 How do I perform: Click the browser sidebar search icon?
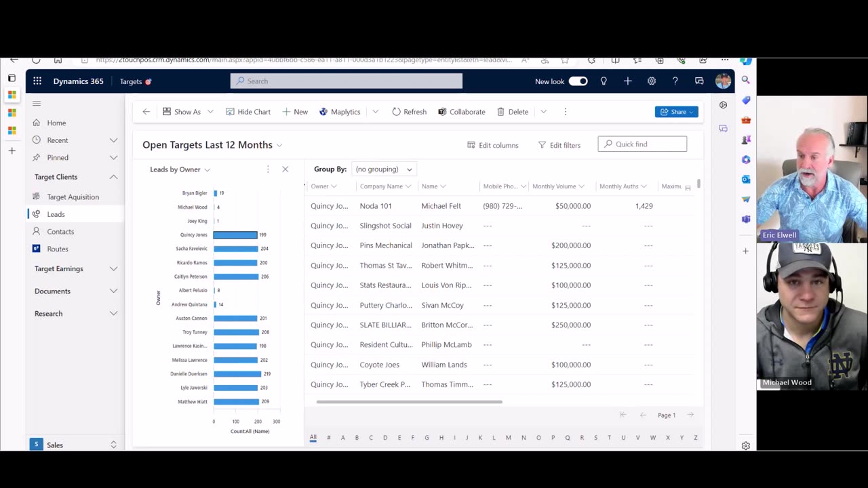tap(746, 80)
